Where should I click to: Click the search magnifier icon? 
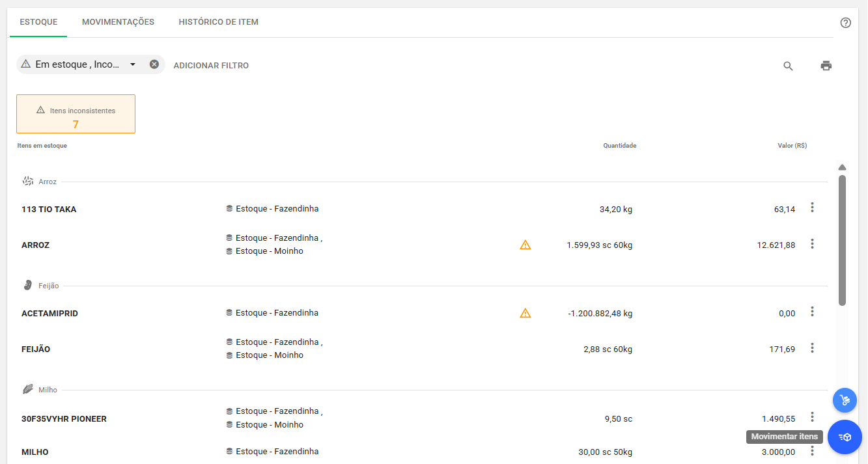[788, 66]
